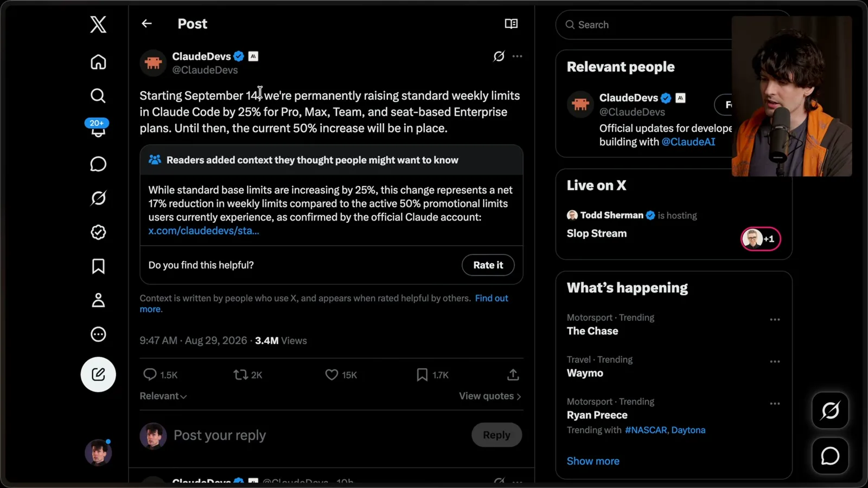Bookmark the post showing 1.7K saves
The height and width of the screenshot is (488, 868).
point(432,375)
